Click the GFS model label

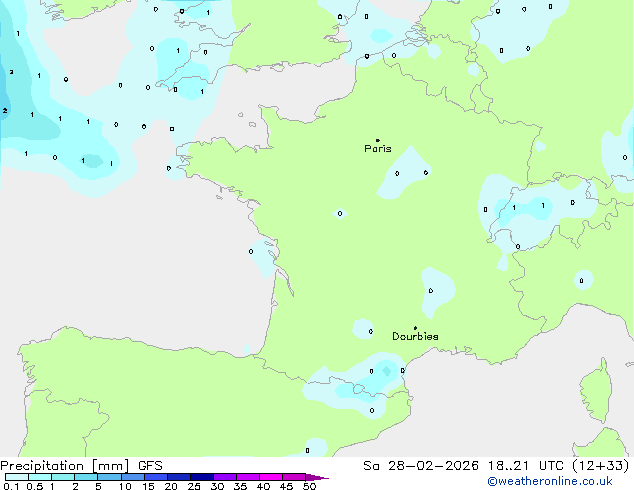[x=150, y=466]
